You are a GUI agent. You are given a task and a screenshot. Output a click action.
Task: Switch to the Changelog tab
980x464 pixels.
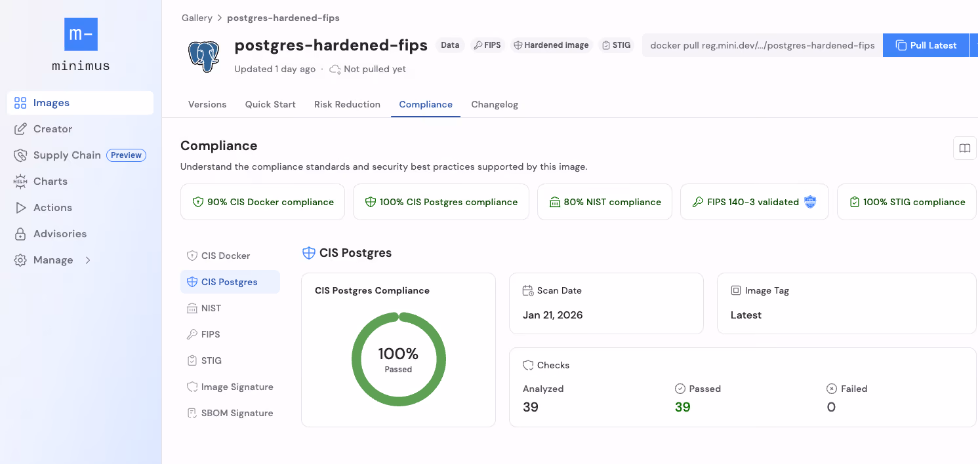495,104
